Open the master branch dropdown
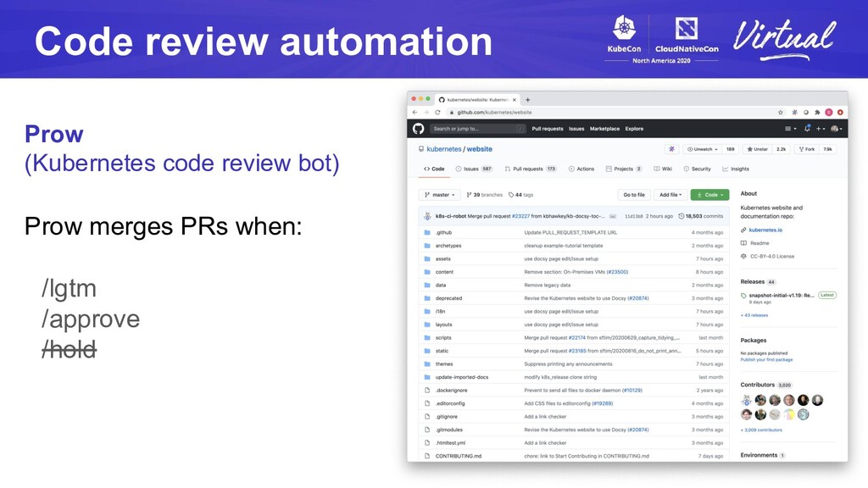This screenshot has width=868, height=488. point(439,195)
